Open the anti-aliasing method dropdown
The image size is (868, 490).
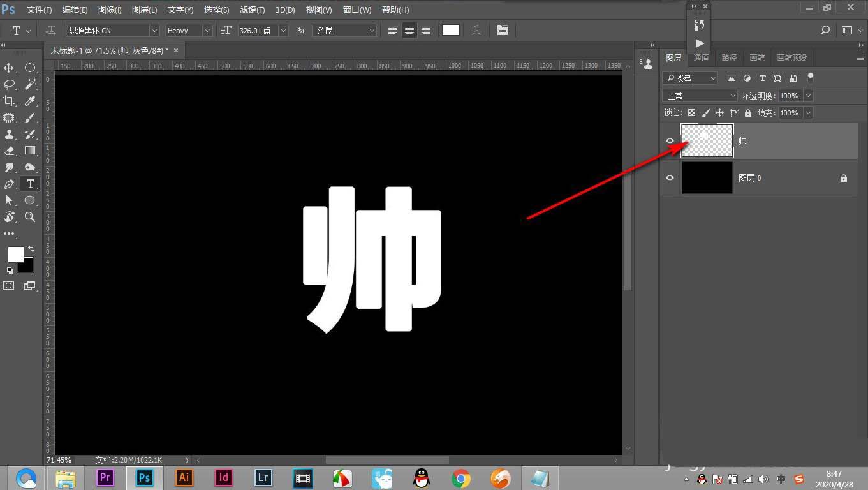coord(344,30)
